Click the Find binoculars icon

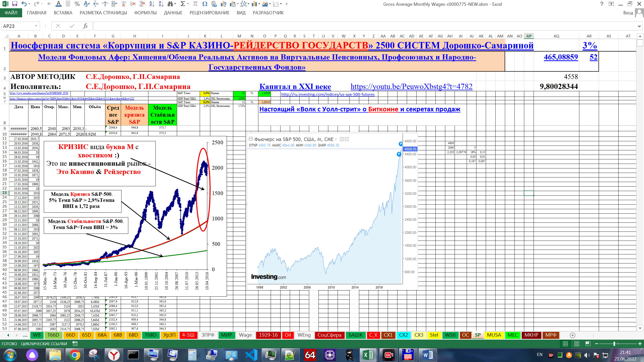(x=171, y=4)
